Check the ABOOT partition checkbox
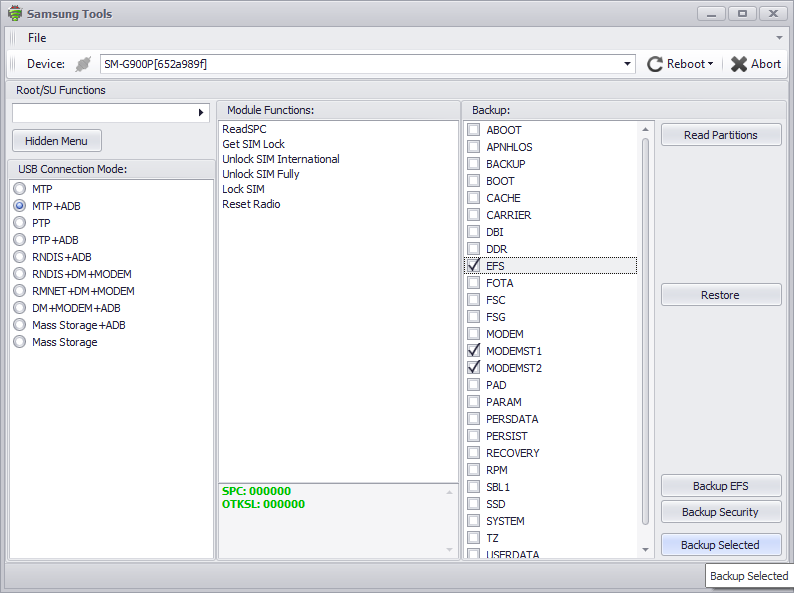The height and width of the screenshot is (593, 794). [473, 130]
